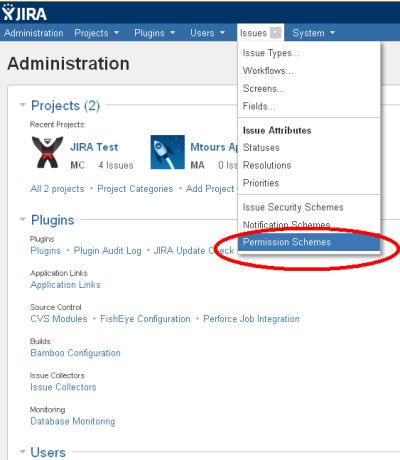Click the '4 Issues' count text
This screenshot has height=460, width=400.
(116, 165)
